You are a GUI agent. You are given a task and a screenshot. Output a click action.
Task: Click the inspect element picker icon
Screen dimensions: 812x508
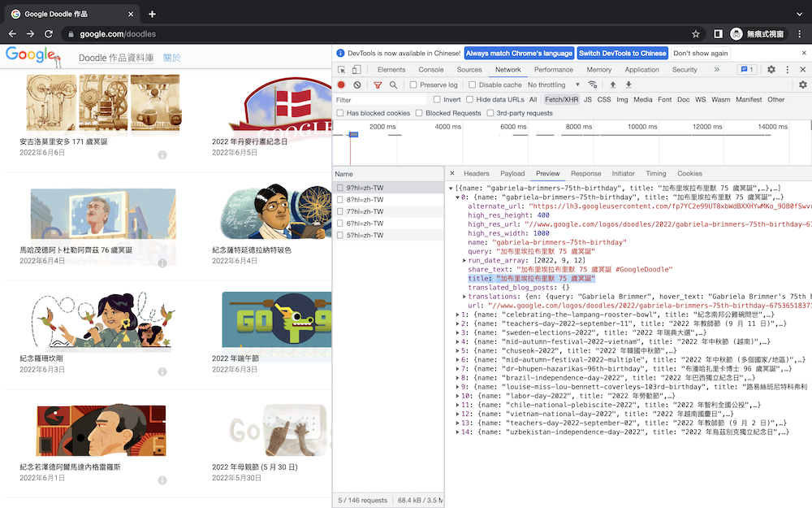click(x=341, y=69)
